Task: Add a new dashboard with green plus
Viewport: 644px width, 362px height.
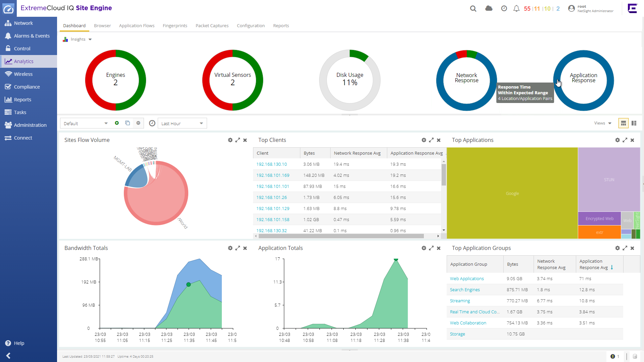Action: pos(117,123)
